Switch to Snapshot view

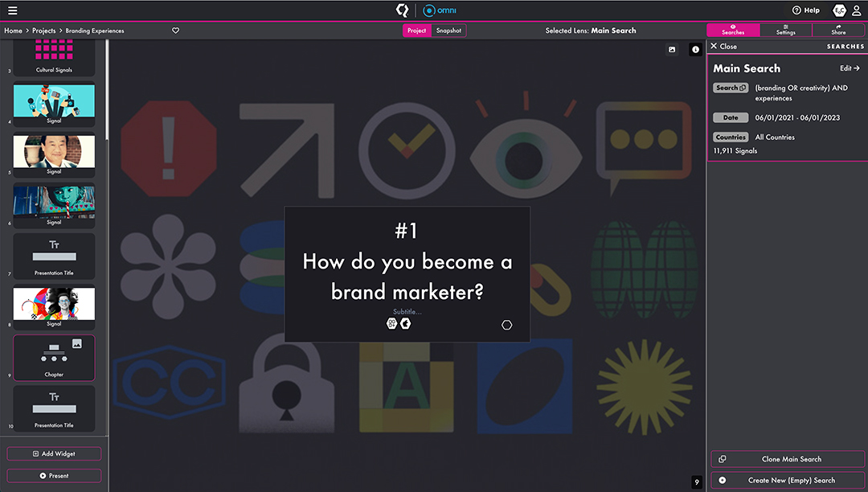(448, 31)
